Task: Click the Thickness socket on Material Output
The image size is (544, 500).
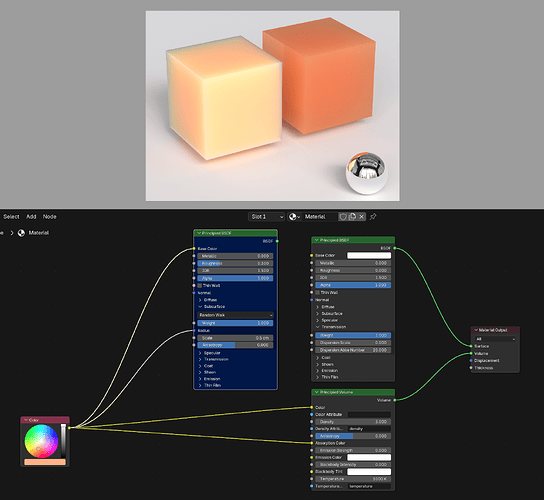Action: [471, 368]
